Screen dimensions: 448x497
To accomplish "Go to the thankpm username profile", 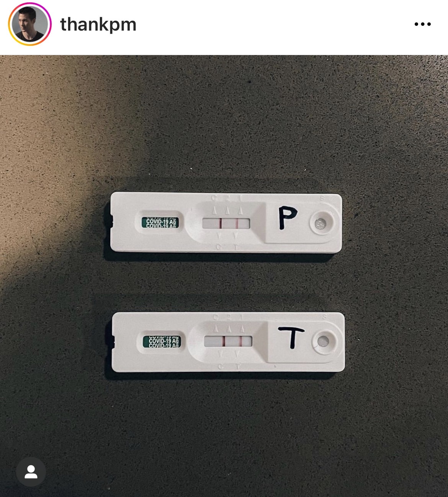I will 98,24.
